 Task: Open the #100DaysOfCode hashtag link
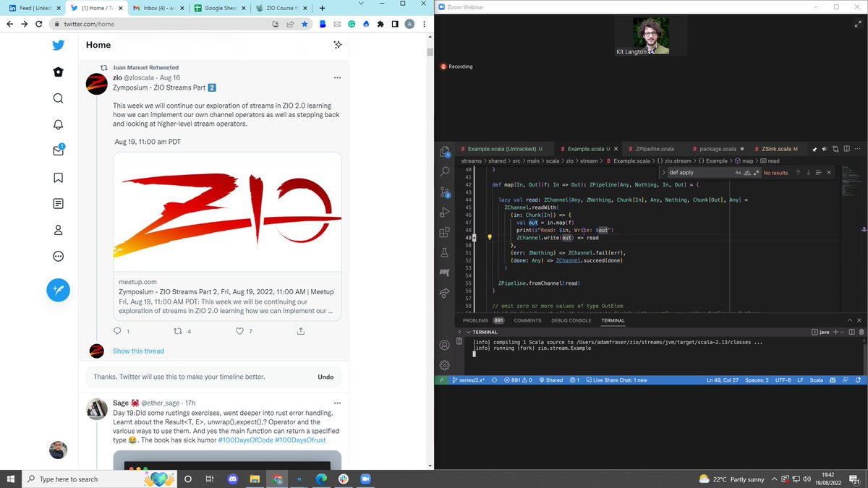245,440
